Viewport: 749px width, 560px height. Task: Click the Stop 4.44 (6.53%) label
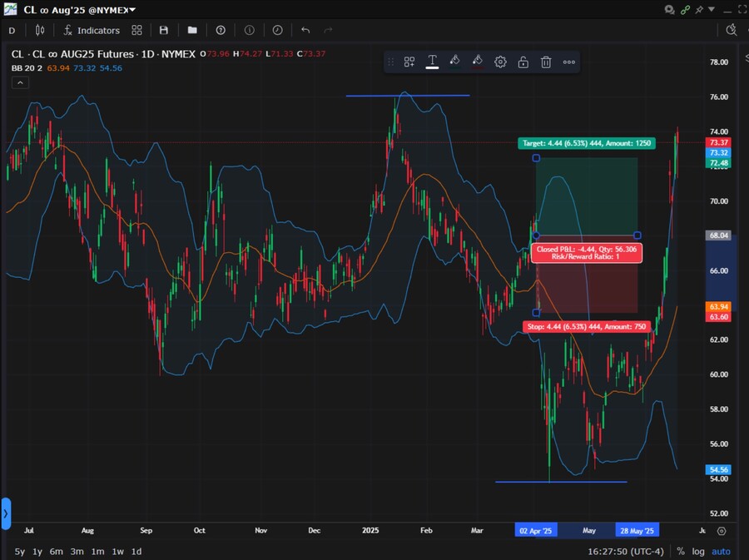pyautogui.click(x=587, y=326)
